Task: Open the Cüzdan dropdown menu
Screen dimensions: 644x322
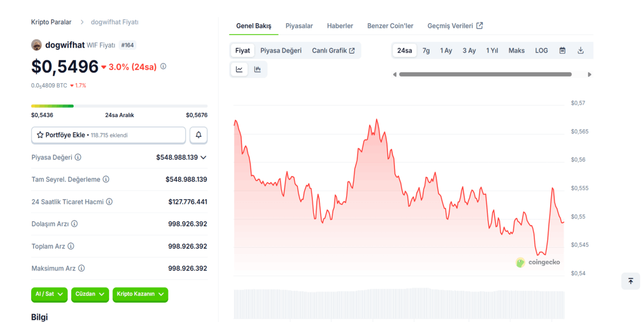Action: (89, 294)
